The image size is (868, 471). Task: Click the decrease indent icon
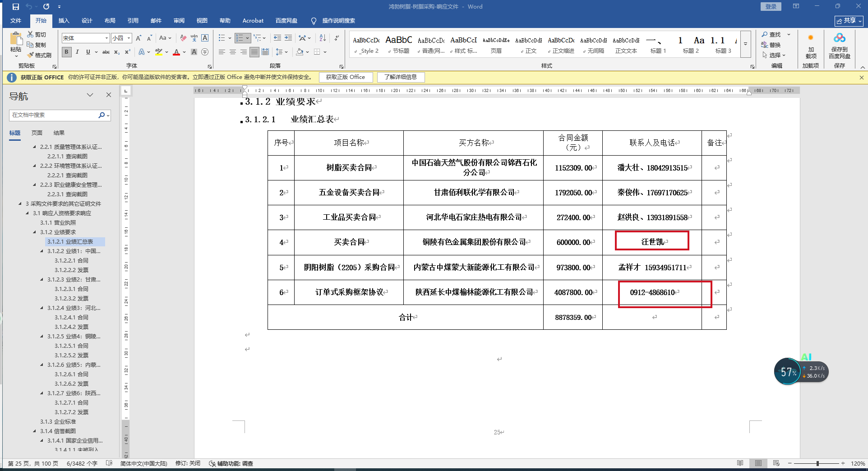tap(277, 38)
